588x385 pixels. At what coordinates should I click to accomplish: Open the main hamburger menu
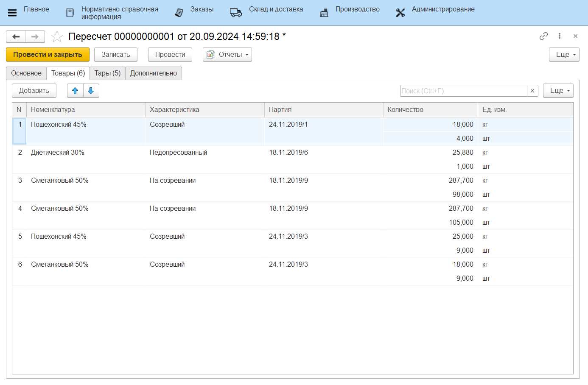click(x=12, y=13)
